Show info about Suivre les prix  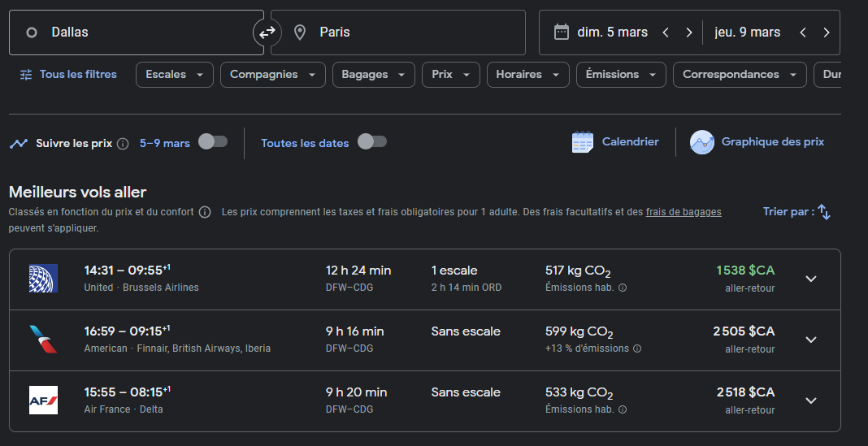(123, 144)
